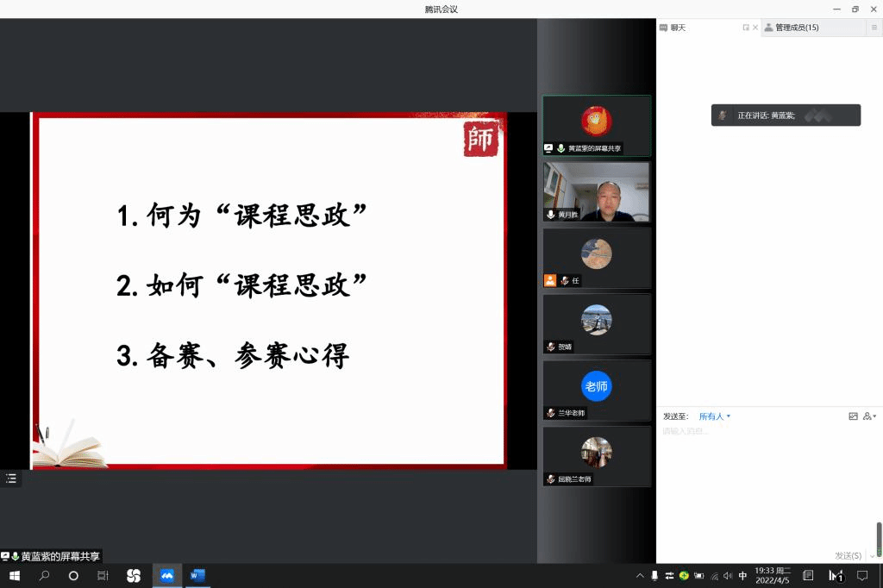Screen dimensions: 883x588
Task: Close the 聊天 chat panel
Action: pos(755,28)
